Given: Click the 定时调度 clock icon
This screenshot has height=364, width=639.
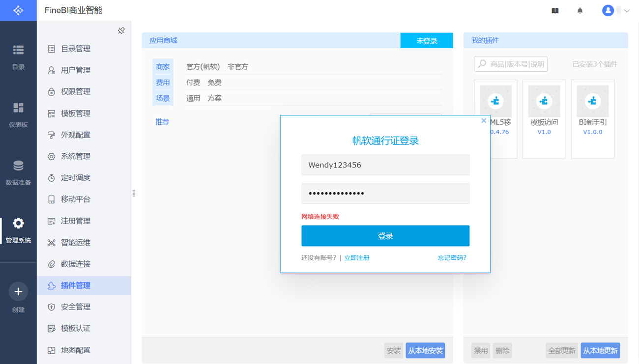Looking at the screenshot, I should point(51,178).
